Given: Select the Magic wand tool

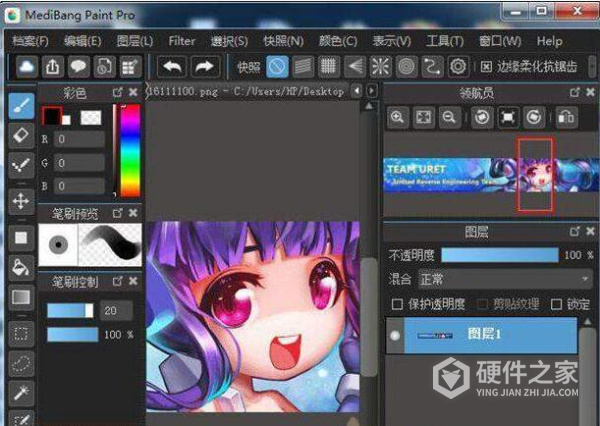Looking at the screenshot, I should (21, 393).
